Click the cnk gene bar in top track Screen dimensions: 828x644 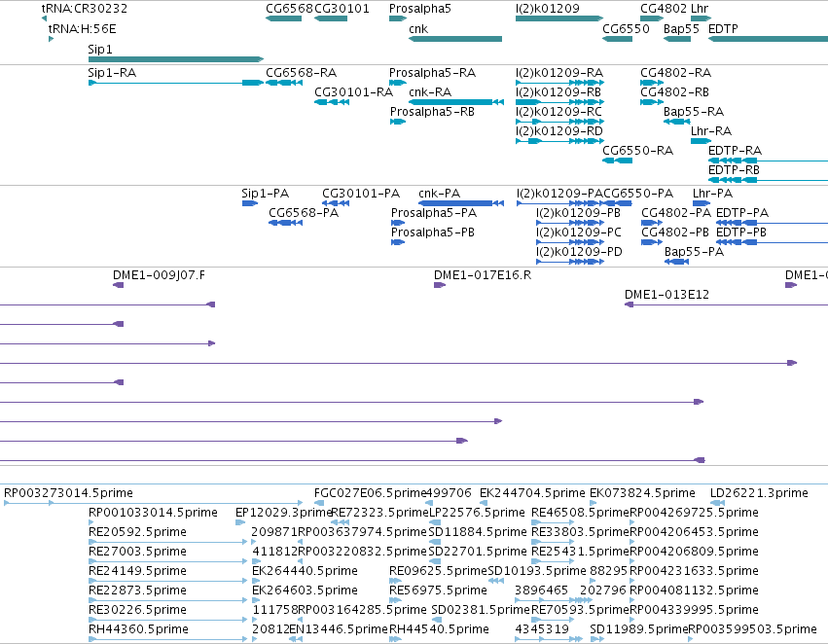tap(455, 39)
